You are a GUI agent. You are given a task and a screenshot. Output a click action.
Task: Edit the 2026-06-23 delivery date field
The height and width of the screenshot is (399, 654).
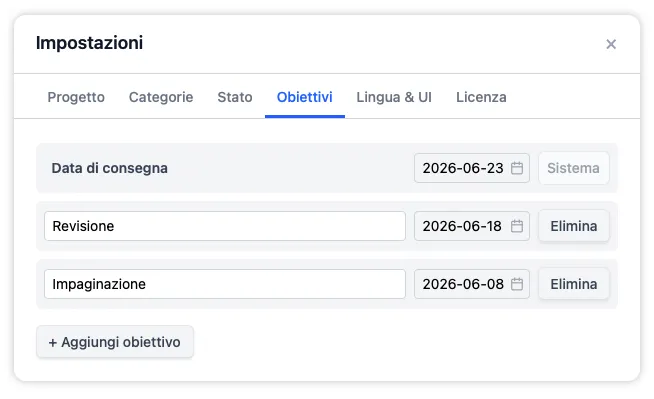472,168
